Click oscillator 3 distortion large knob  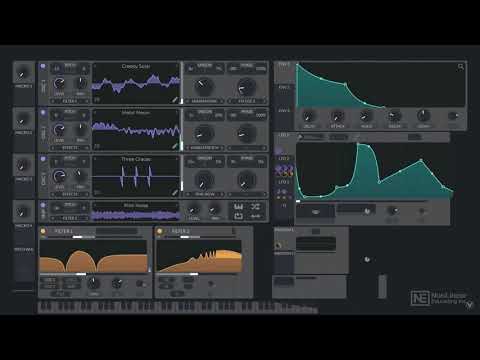tap(246, 180)
